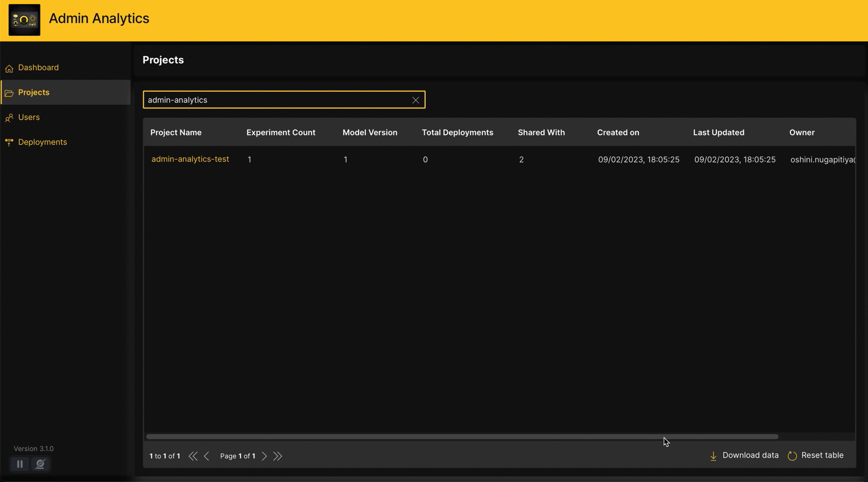This screenshot has width=868, height=482.
Task: Click the pause recording icon
Action: click(x=20, y=464)
